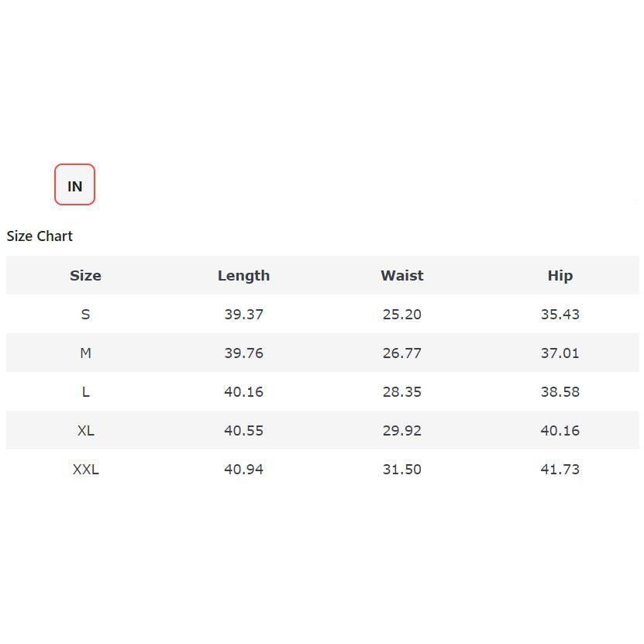
Task: Select the S size row label
Action: point(85,315)
